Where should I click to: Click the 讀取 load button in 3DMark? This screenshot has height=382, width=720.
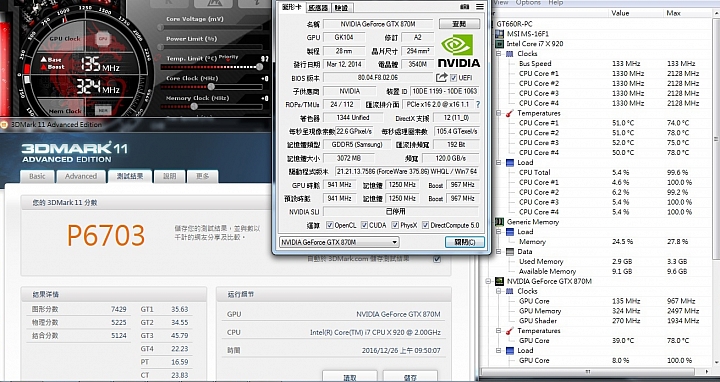(x=350, y=377)
